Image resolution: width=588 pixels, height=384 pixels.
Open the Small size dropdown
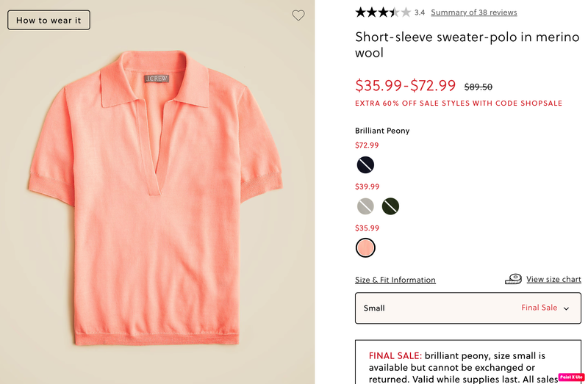[467, 308]
